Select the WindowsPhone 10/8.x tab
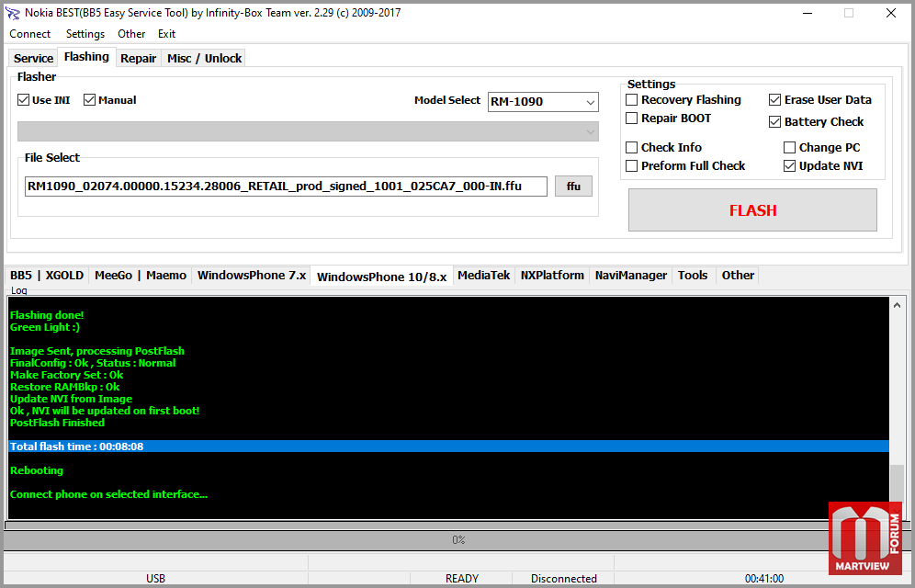This screenshot has width=915, height=588. coord(382,277)
